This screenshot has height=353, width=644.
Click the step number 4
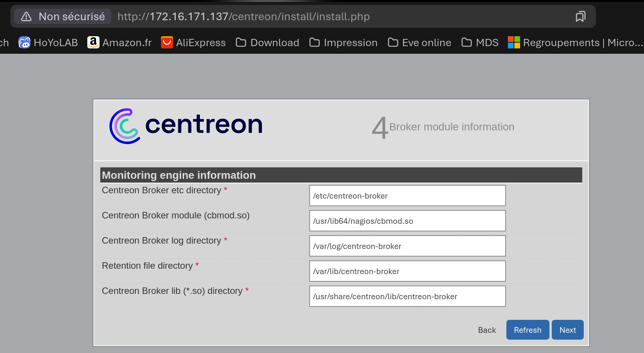(x=380, y=128)
